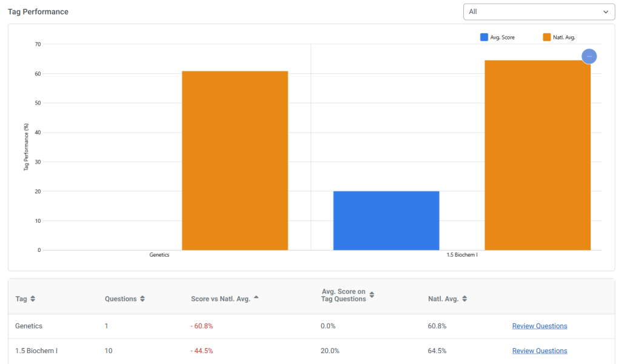Click sort icon for Avg. Score on Tag Questions
Image resolution: width=621 pixels, height=364 pixels.
pyautogui.click(x=372, y=295)
